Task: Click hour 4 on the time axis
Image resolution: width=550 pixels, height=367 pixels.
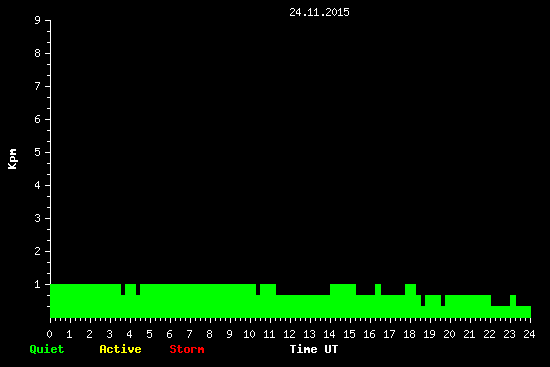Action: 129,334
